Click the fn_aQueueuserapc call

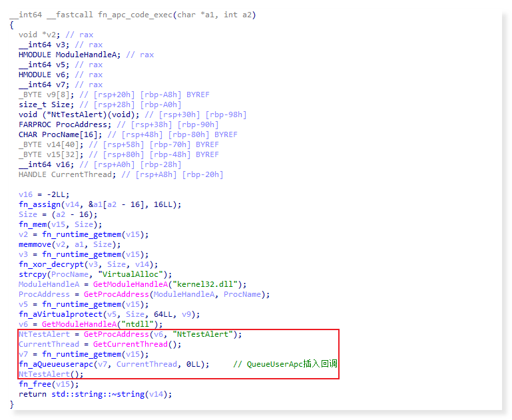click(x=114, y=364)
